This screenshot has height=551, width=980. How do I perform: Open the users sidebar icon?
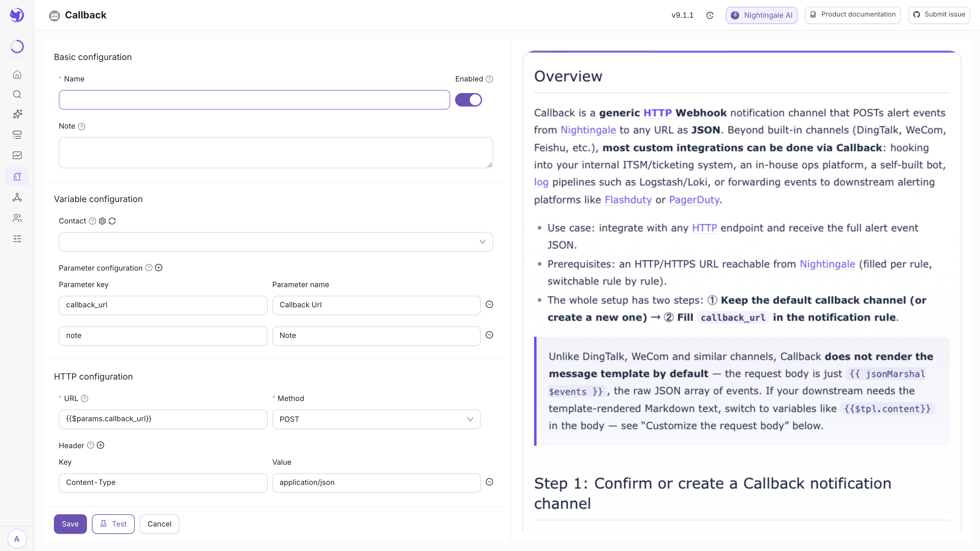point(17,218)
